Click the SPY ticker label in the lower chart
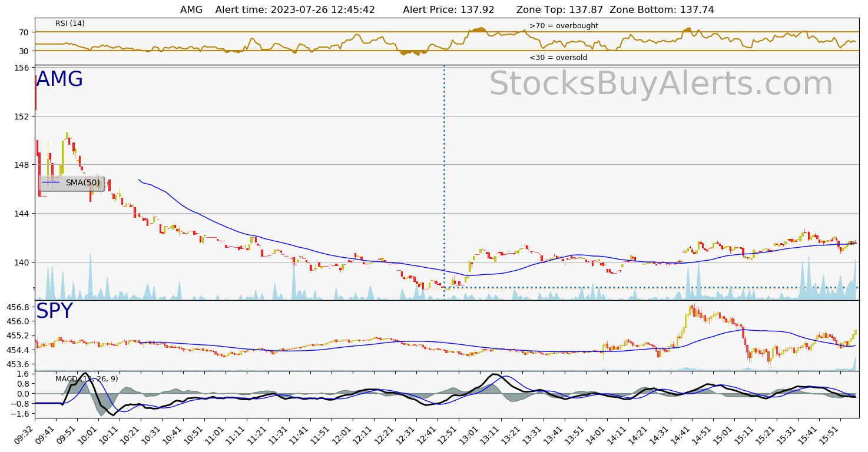The height and width of the screenshot is (452, 868). (54, 311)
